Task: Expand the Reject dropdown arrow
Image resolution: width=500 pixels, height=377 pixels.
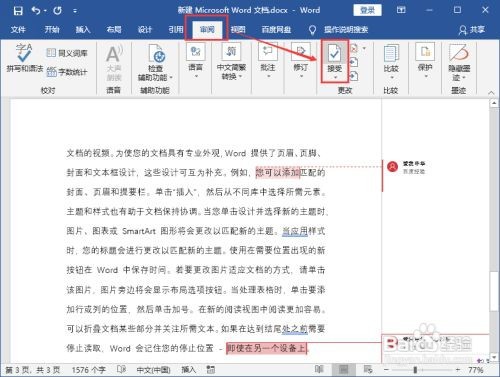Action: tap(364, 49)
